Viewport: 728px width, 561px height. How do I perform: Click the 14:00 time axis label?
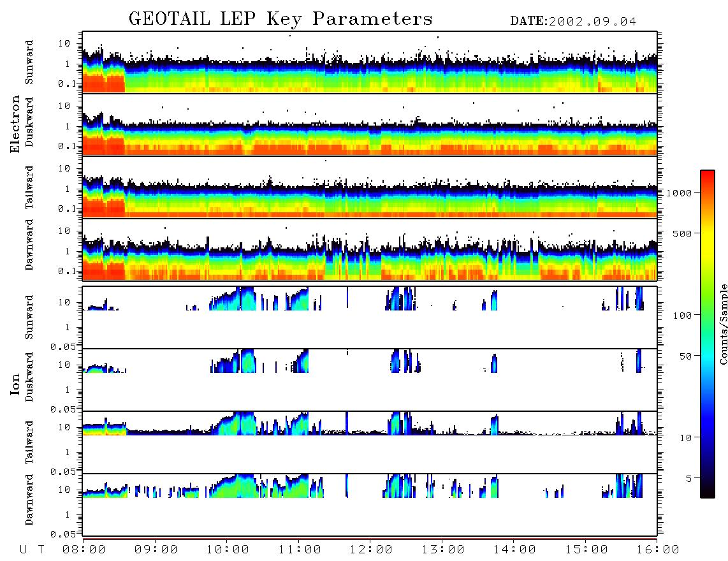point(514,550)
